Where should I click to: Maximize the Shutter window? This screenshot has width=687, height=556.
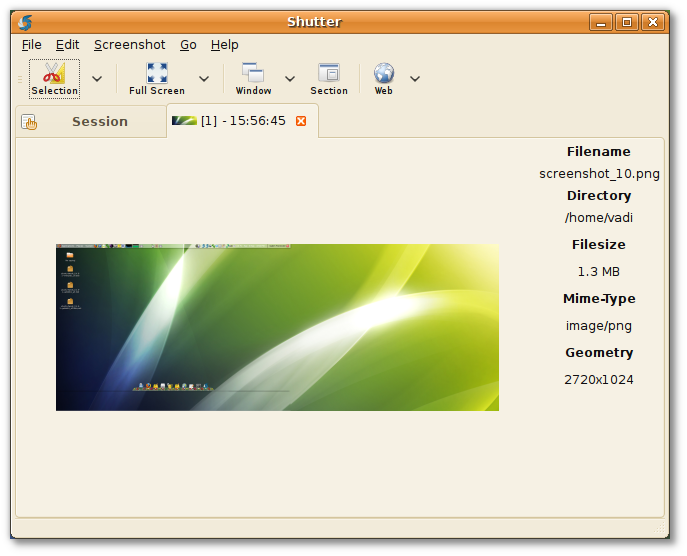627,22
